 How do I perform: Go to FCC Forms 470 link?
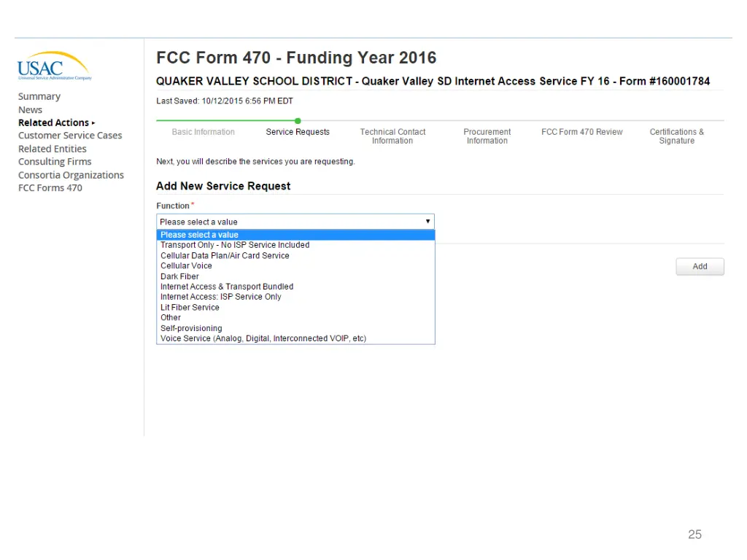click(50, 188)
